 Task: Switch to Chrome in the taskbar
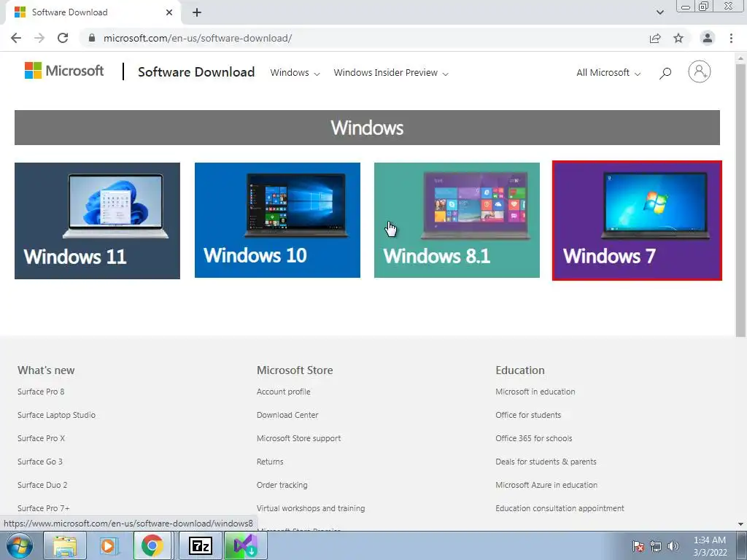coord(152,545)
